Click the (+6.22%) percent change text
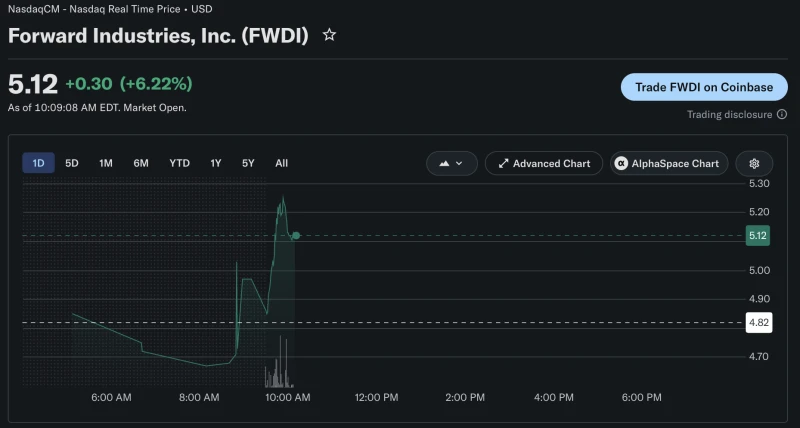The image size is (800, 428). (156, 84)
